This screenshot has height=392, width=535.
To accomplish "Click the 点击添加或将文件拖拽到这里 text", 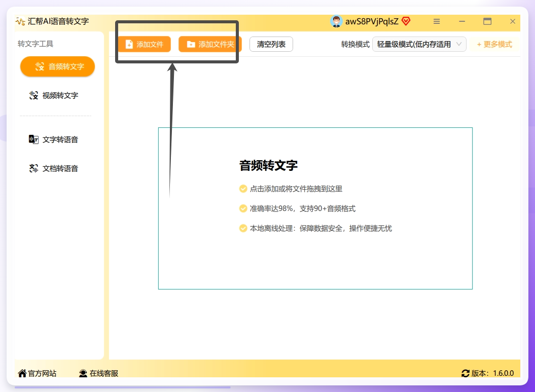I will (x=296, y=189).
